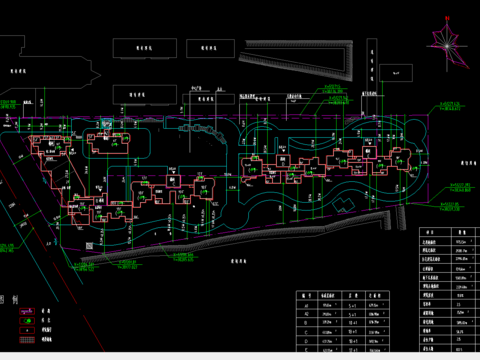This screenshot has width=480, height=360.
Task: Select row C in the building table
Action: pyautogui.click(x=343, y=332)
